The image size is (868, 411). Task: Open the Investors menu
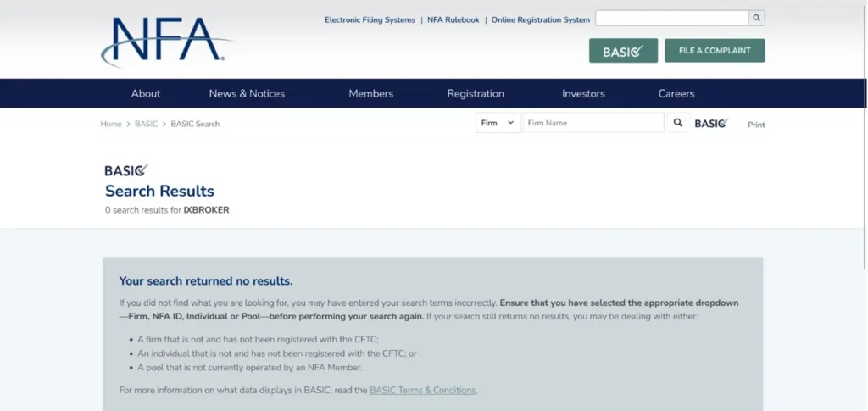pyautogui.click(x=583, y=93)
